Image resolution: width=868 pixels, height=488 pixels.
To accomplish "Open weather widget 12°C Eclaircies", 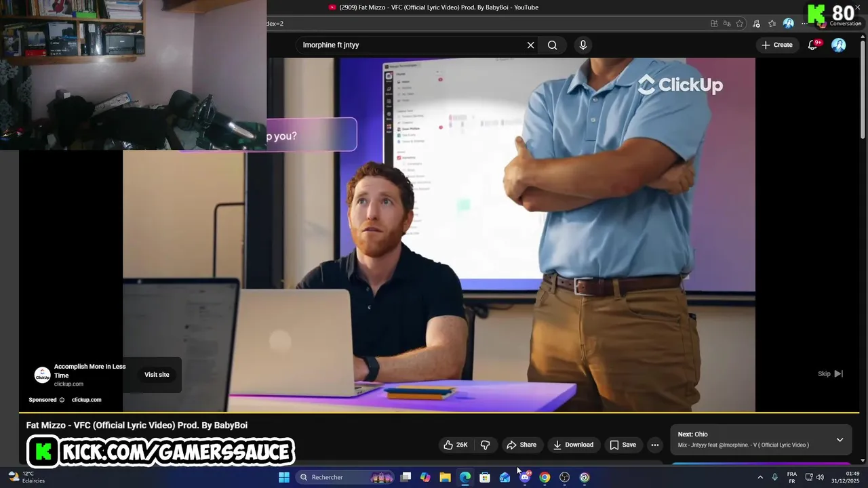I will [x=27, y=477].
